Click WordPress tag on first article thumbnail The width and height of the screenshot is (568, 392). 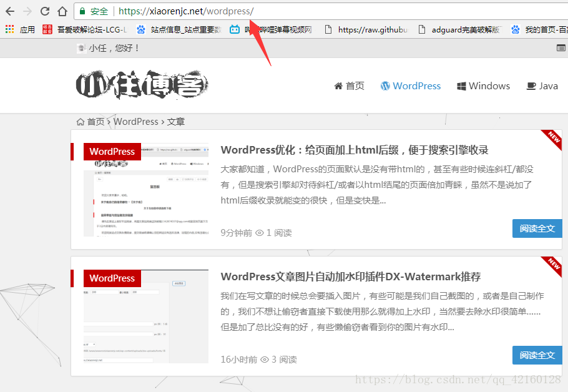(112, 152)
